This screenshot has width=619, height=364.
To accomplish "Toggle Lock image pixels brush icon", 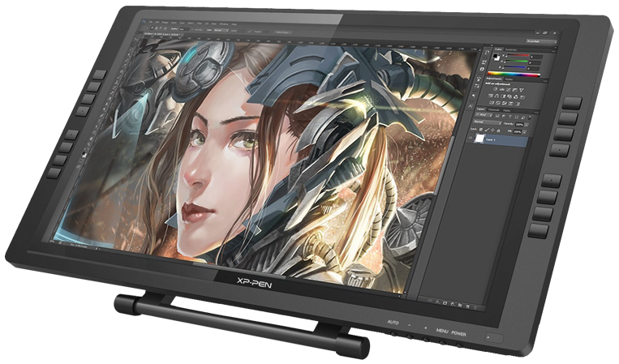I will point(487,130).
